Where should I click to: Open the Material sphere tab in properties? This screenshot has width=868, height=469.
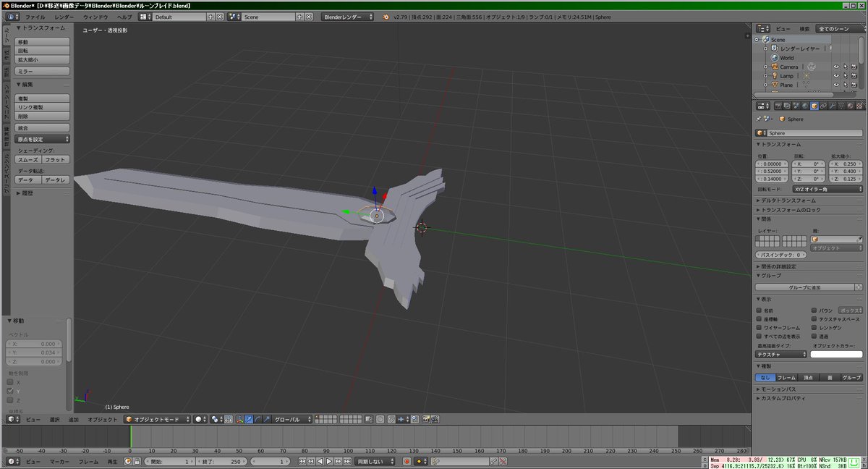click(x=850, y=106)
